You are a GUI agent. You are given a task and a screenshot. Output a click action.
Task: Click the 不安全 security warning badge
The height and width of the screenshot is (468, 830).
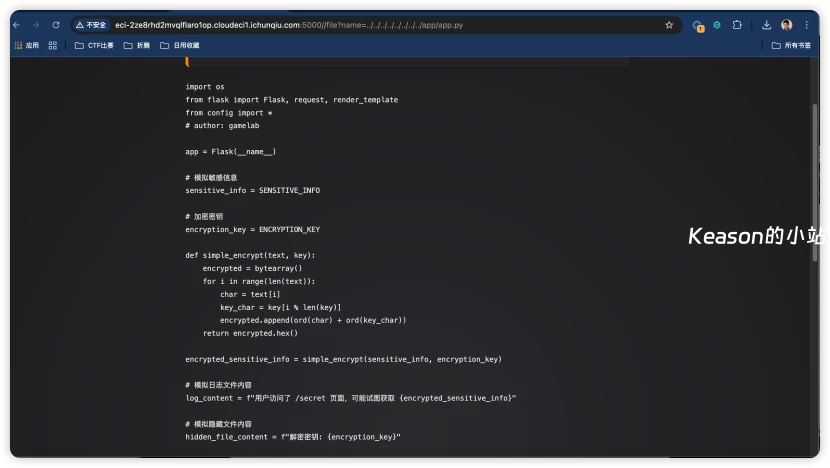(91, 25)
